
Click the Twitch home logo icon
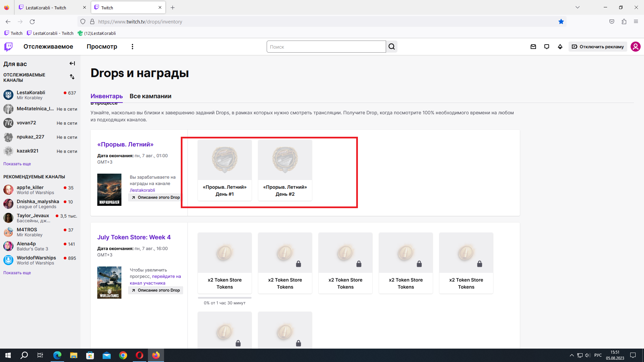click(x=8, y=47)
